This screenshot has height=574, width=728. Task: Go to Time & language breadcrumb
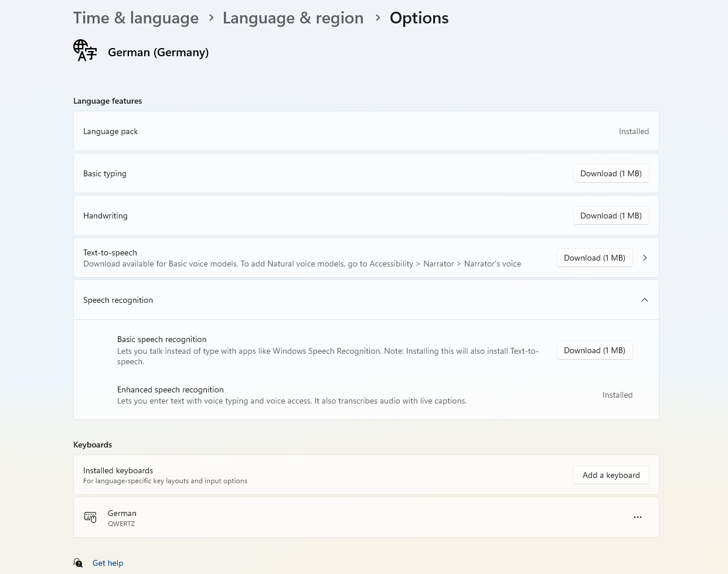pos(135,18)
